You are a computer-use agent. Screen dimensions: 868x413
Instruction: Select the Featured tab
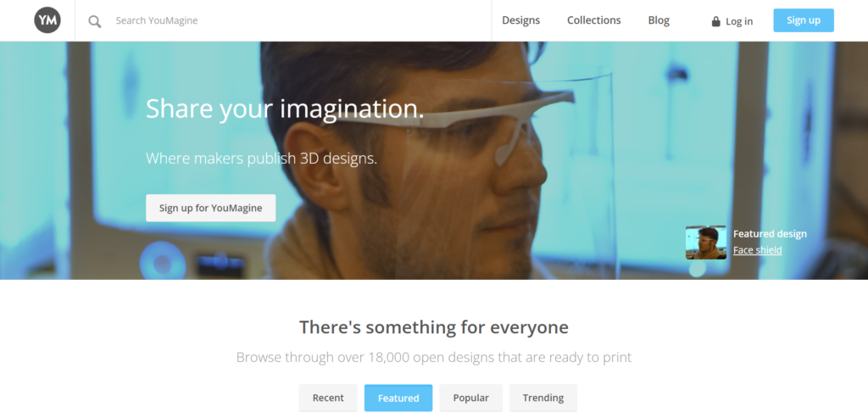[398, 398]
